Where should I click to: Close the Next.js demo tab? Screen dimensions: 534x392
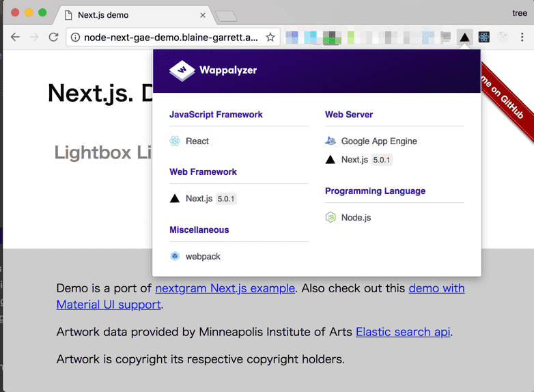point(203,15)
